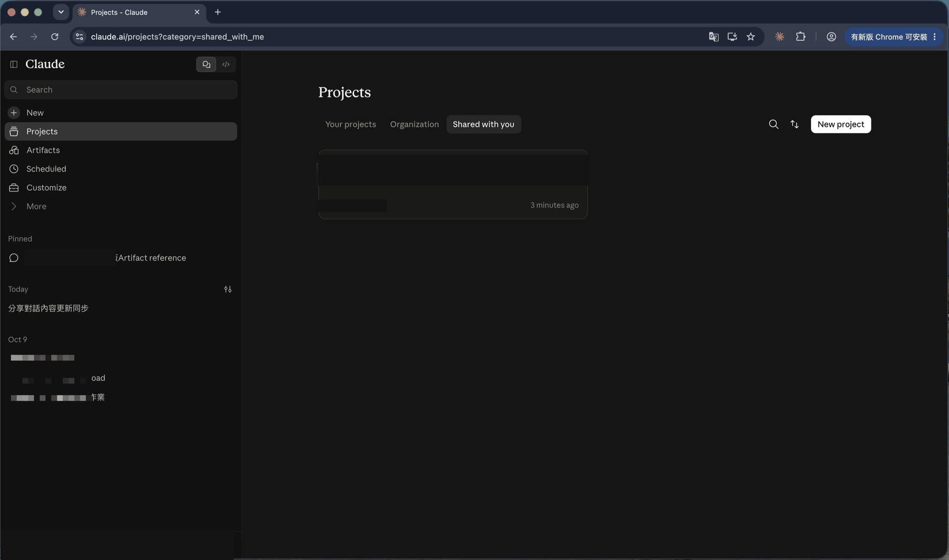Viewport: 949px width, 560px height.
Task: Switch to the chat mode icon
Action: [x=206, y=64]
